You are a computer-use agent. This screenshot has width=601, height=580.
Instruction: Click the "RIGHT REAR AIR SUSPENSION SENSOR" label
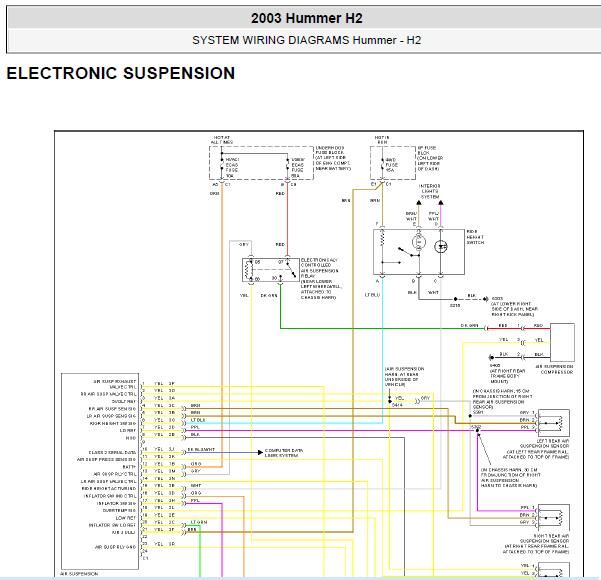pos(536,544)
